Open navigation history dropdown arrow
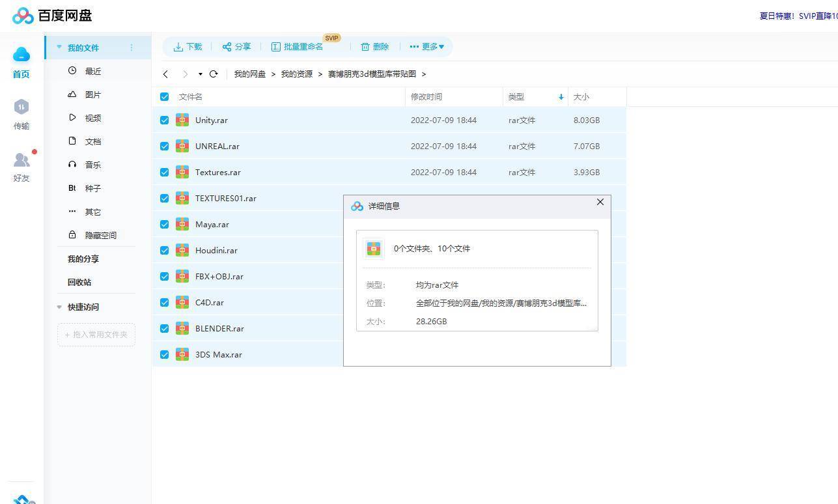The width and height of the screenshot is (838, 504). [x=201, y=74]
